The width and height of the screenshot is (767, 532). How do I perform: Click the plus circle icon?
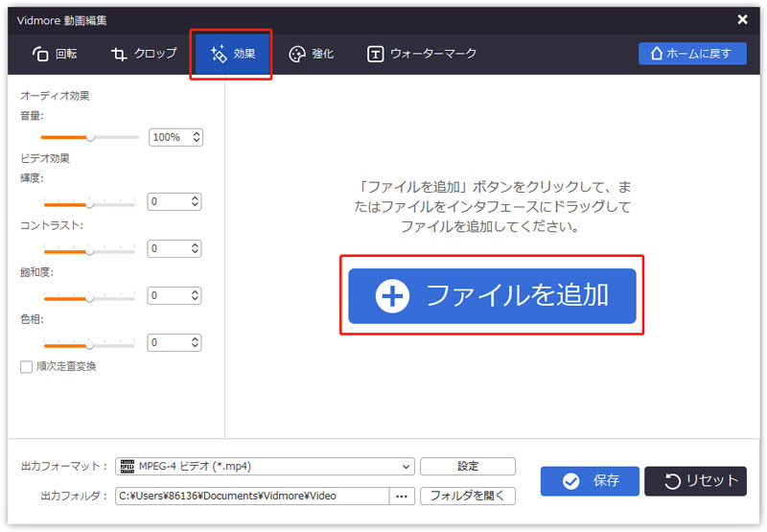[392, 296]
